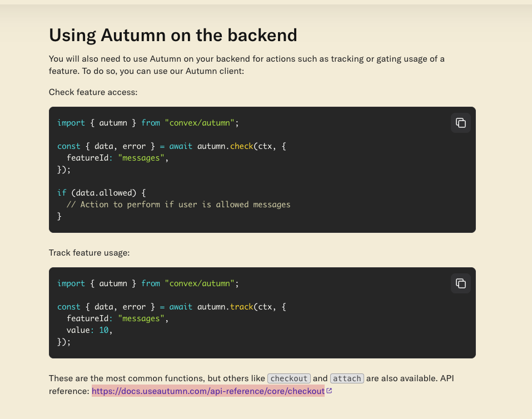Click the "convex/autumn" import string in the second block
The width and height of the screenshot is (532, 419).
(201, 283)
